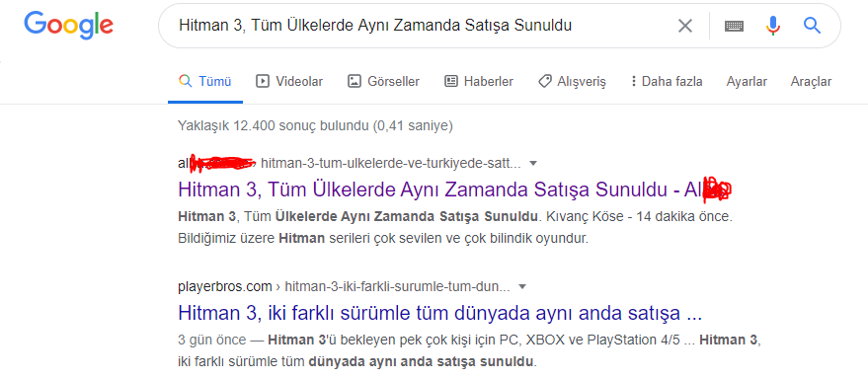Switch to the Videolar tab

click(289, 82)
